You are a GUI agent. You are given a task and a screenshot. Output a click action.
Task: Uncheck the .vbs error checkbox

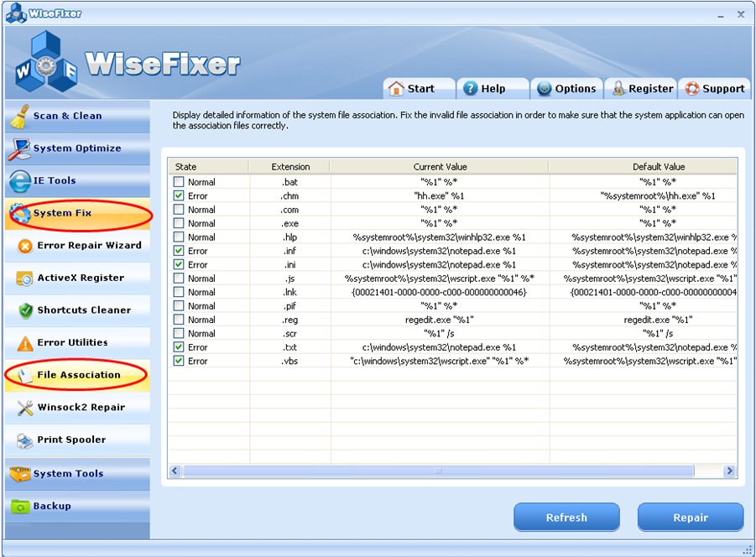click(x=179, y=361)
